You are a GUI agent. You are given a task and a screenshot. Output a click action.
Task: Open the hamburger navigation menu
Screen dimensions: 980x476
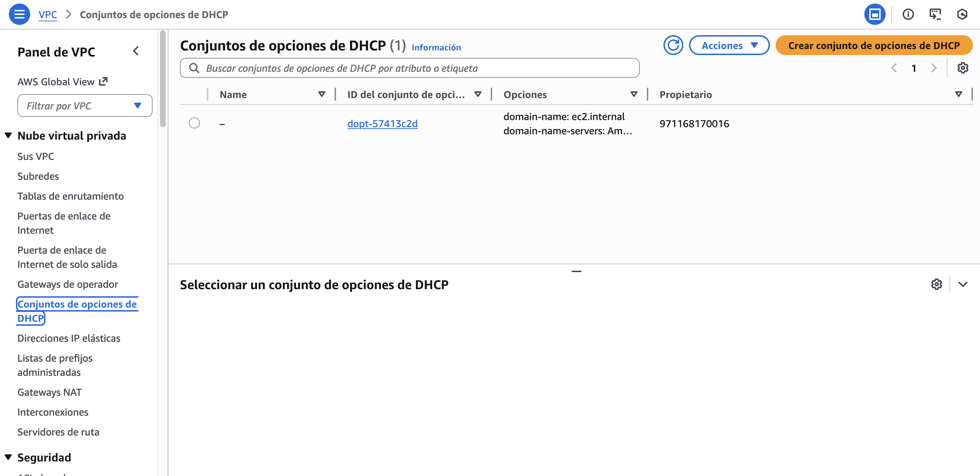point(19,15)
